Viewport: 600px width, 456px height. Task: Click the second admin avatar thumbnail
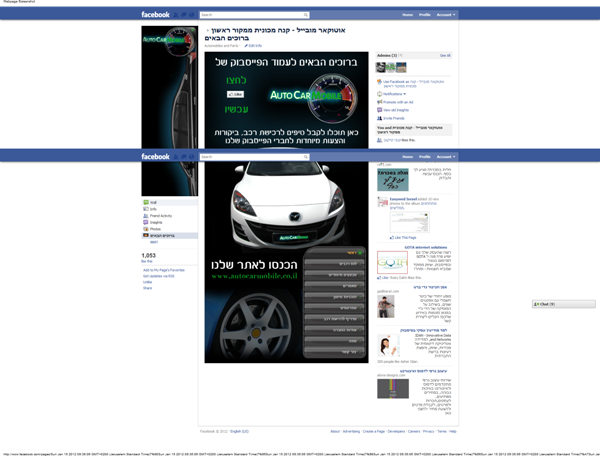pos(391,68)
